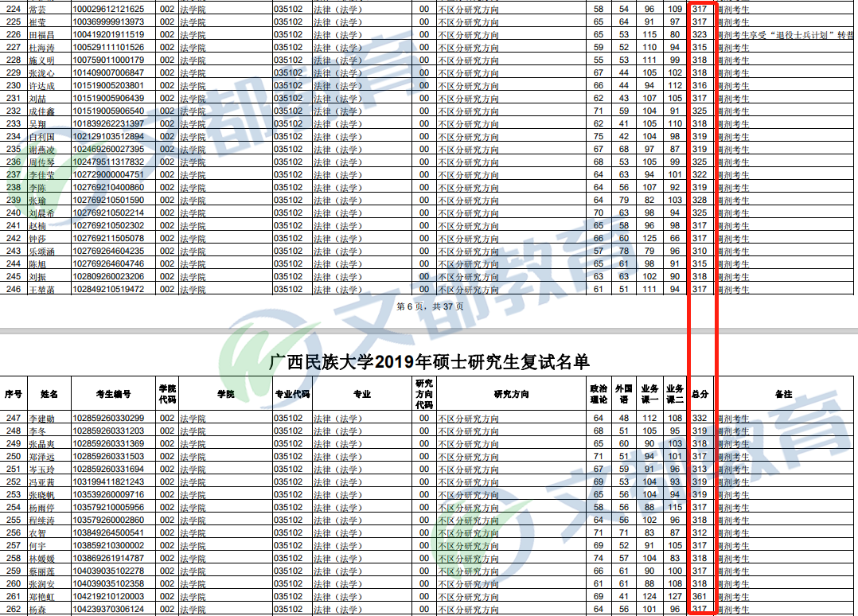Select exam number 102769210502302
Viewport: 858px width, 616px height.
(108, 225)
